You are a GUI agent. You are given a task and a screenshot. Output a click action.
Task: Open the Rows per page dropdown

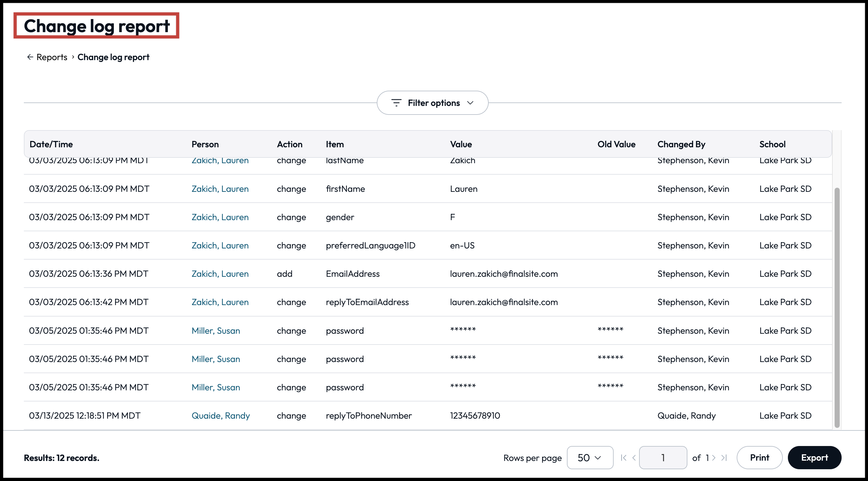[x=590, y=458]
